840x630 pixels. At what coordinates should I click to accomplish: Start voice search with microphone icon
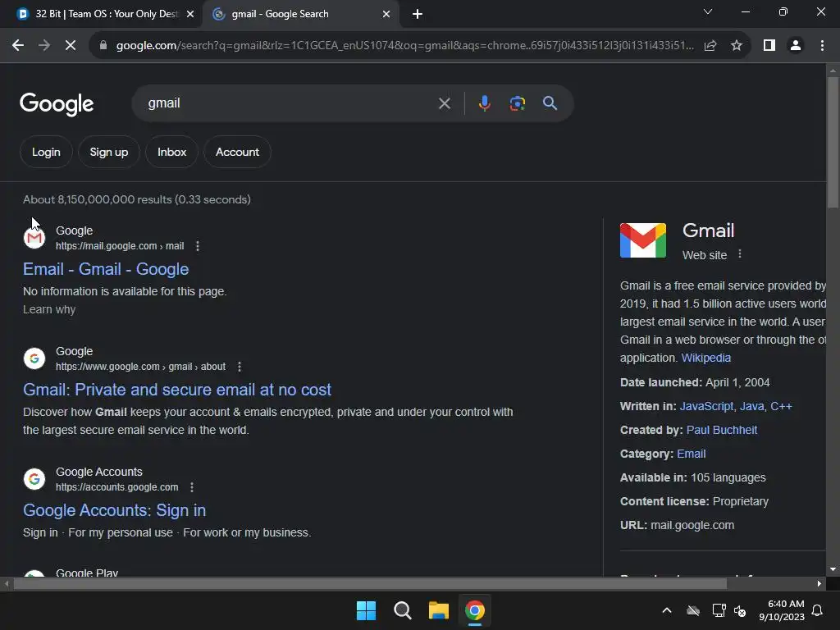[484, 103]
